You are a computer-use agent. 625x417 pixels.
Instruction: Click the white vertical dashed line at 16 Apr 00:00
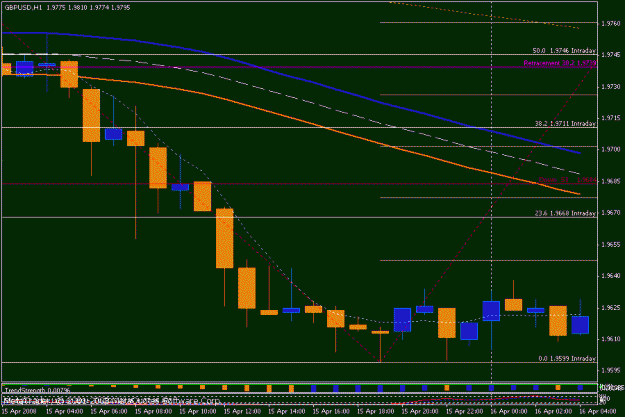[491, 191]
